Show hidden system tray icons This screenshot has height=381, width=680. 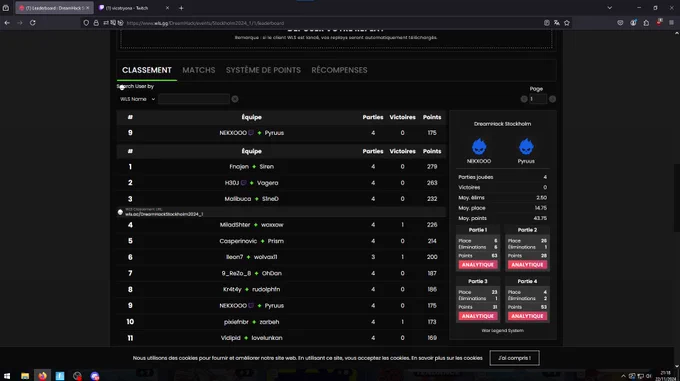(x=623, y=376)
